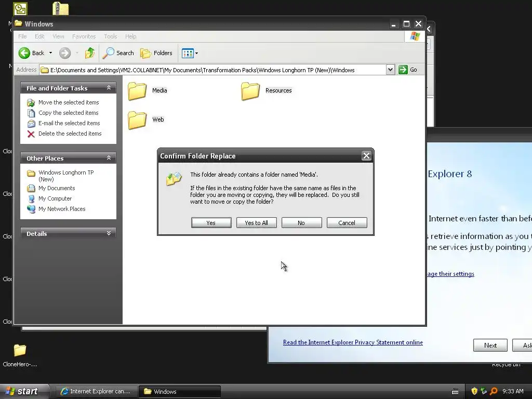This screenshot has width=532, height=399.
Task: Click Cancel in the replace dialog
Action: pos(347,223)
